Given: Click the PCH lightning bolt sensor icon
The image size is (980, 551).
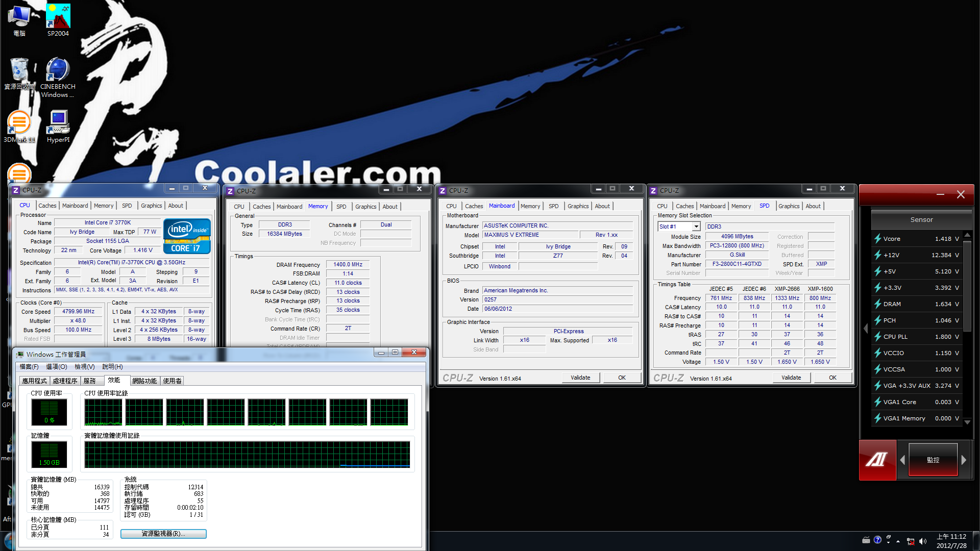Looking at the screenshot, I should click(878, 320).
